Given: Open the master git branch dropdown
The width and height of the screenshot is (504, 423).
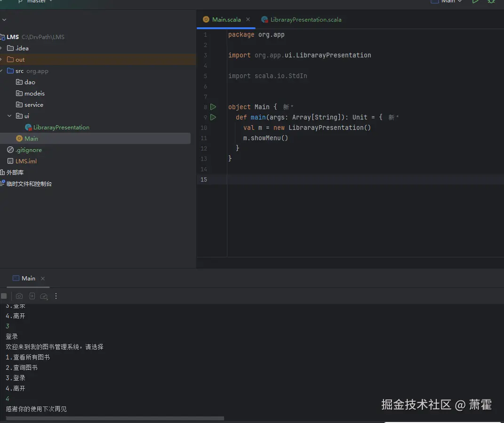Looking at the screenshot, I should point(36,1).
